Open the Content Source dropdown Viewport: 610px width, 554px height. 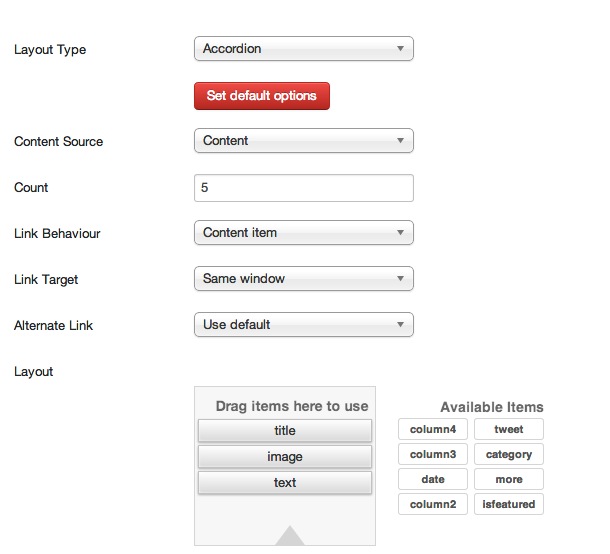[303, 140]
